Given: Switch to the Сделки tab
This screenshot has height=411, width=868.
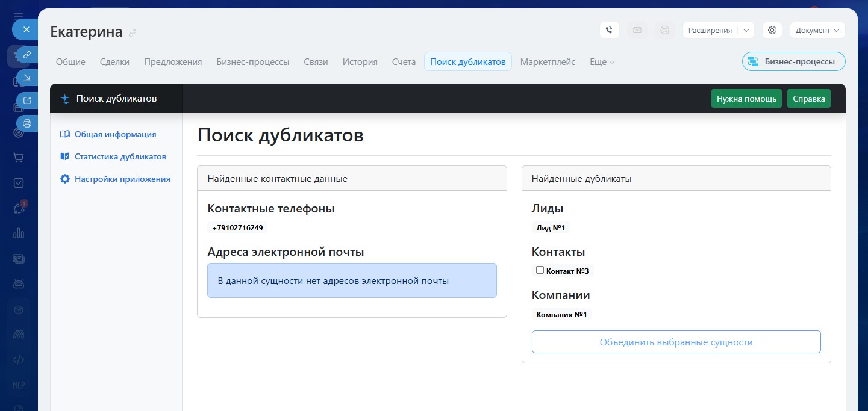Looking at the screenshot, I should point(114,62).
